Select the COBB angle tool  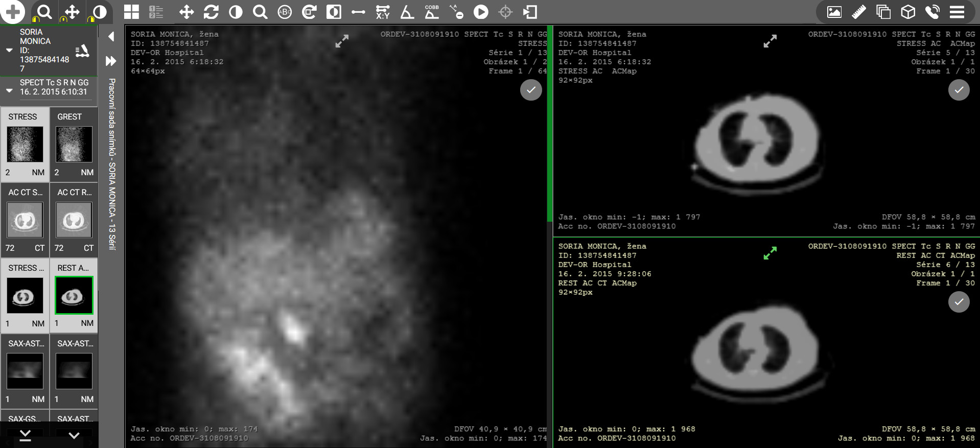(x=432, y=12)
